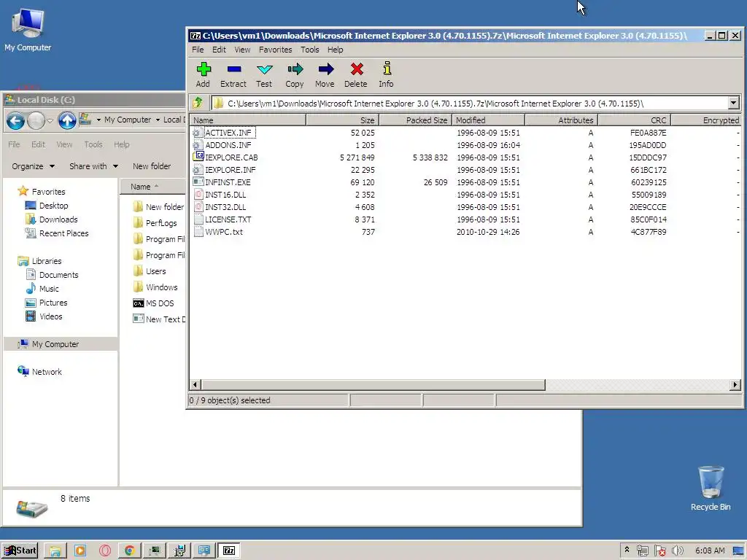This screenshot has height=560, width=747.
Task: Select the MS DOS shortcut in Local Disk
Action: 160,303
